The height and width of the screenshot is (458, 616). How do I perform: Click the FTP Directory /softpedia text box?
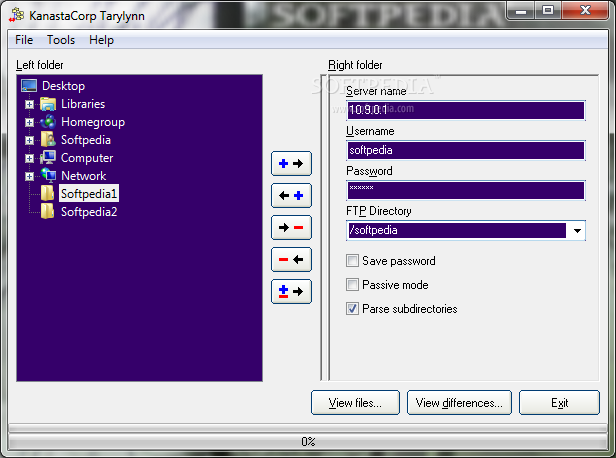[457, 230]
